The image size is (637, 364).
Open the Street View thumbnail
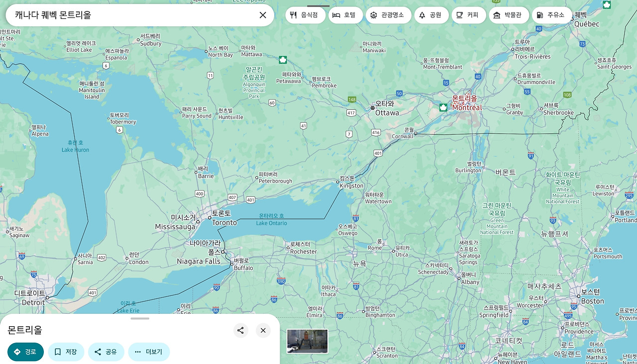(308, 341)
